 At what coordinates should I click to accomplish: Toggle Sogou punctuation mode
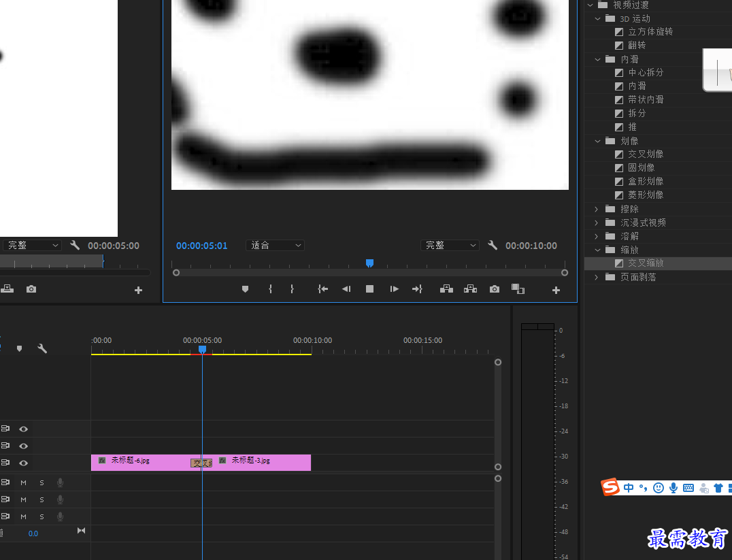click(x=644, y=488)
